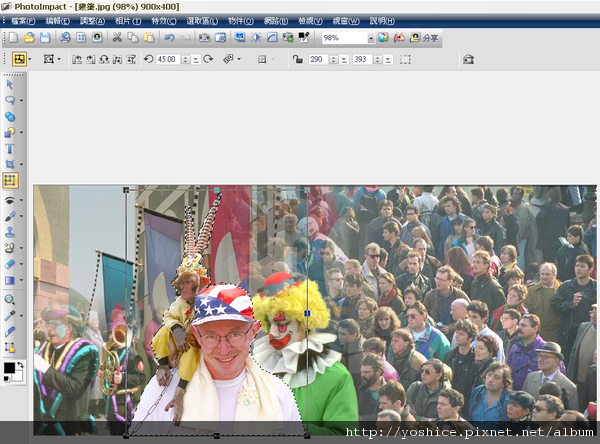Open the 特效 (Effects) menu
The height and width of the screenshot is (444, 600).
(x=164, y=20)
